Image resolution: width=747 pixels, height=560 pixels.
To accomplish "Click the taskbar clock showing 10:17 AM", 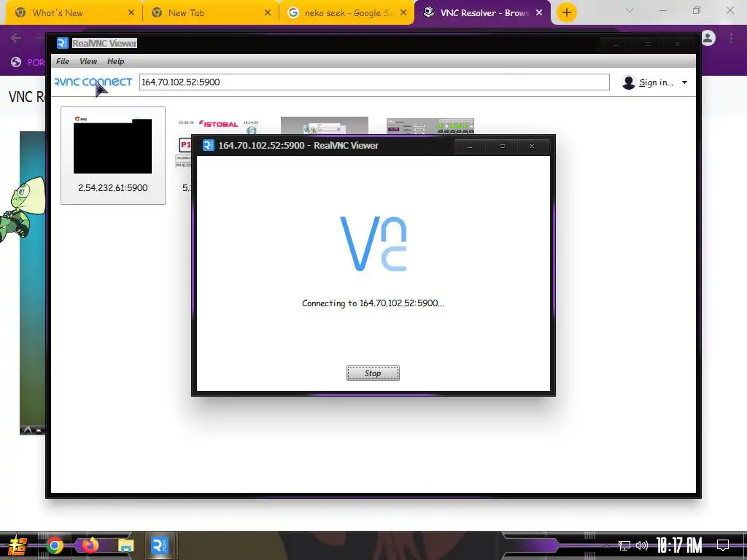I will tap(679, 545).
